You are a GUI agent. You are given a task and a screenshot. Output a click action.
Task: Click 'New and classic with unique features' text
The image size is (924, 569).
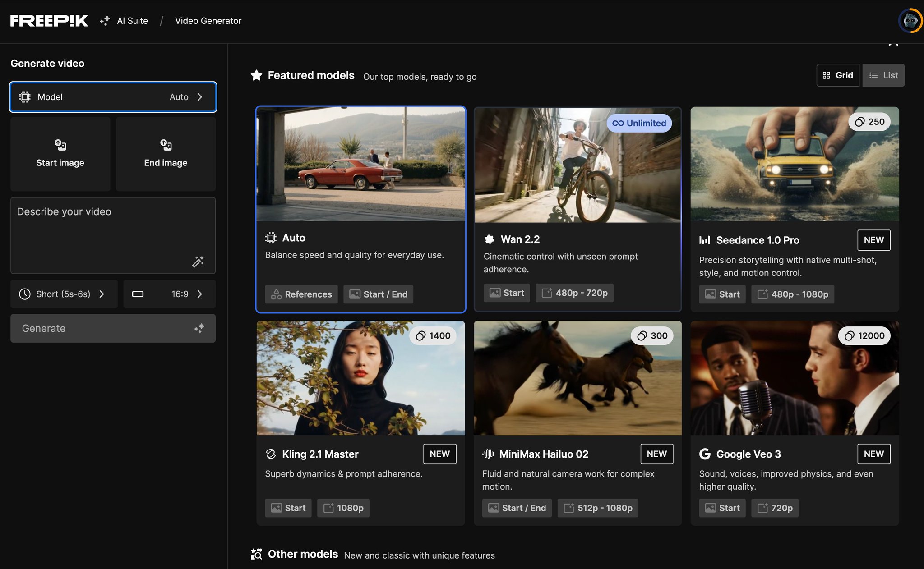(x=420, y=555)
